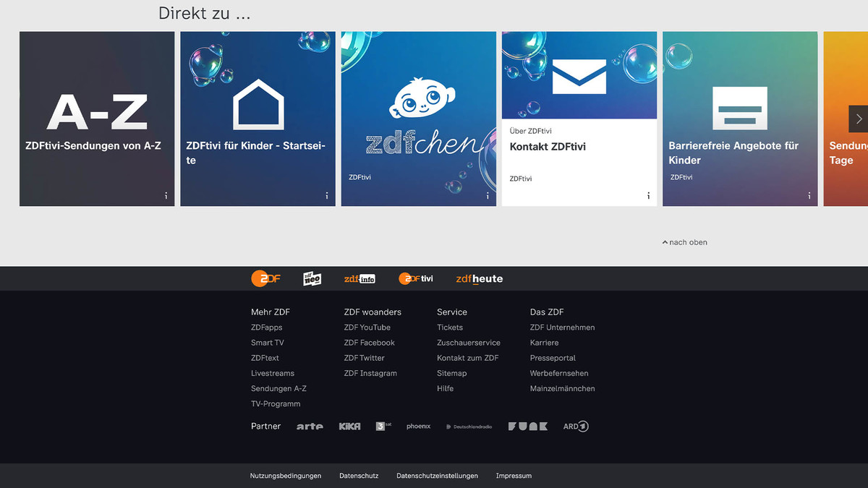Click the arte partner logo

point(310,426)
